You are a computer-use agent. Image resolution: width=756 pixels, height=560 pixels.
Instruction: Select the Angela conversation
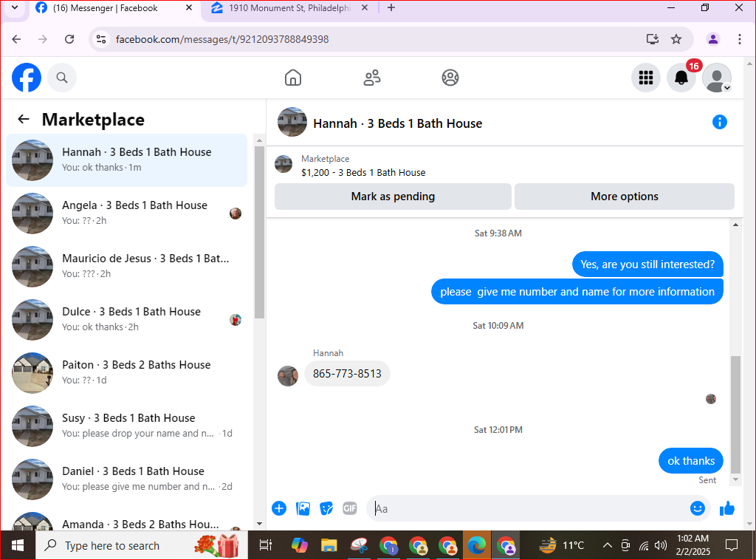127,214
